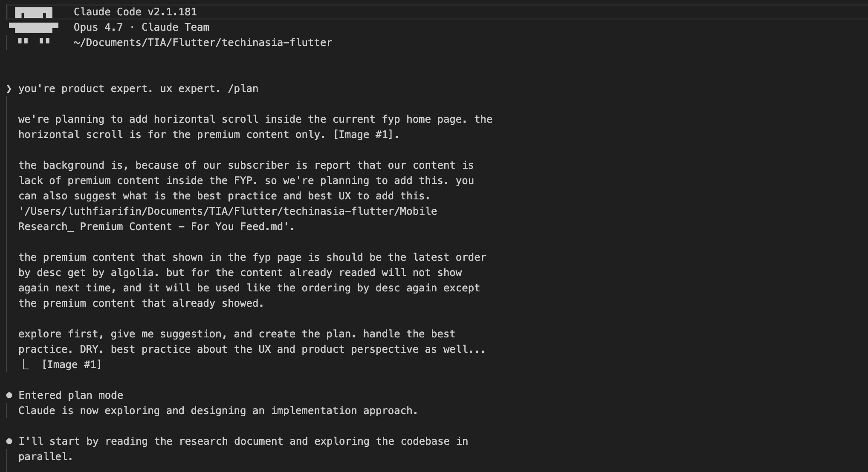Click the inline [Image #1] reference in the message
The image size is (868, 472).
tap(366, 135)
